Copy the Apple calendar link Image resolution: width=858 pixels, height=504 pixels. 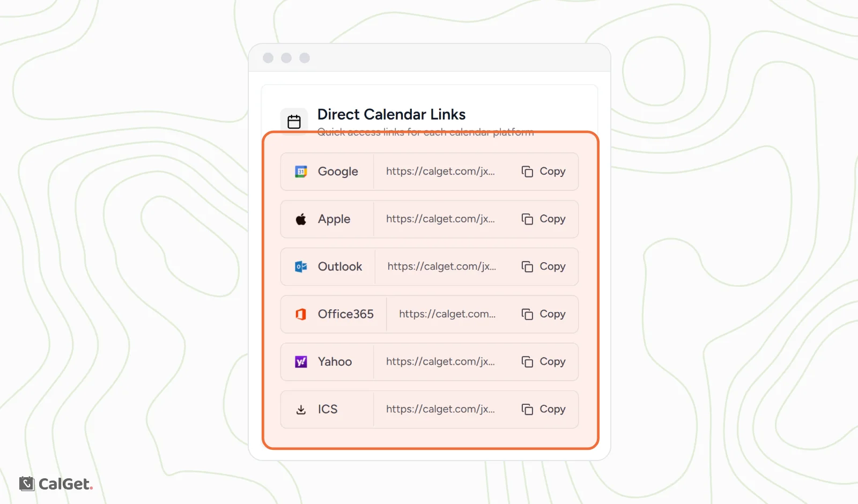point(543,219)
